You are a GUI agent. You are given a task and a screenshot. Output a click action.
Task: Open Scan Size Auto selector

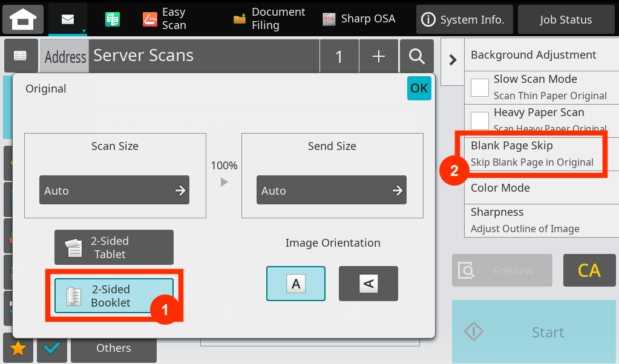tap(114, 190)
